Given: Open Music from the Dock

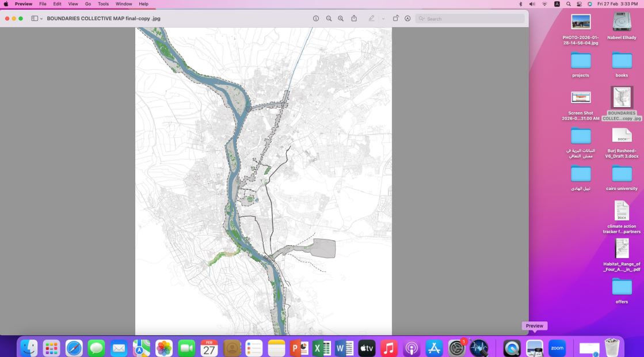Looking at the screenshot, I should click(x=389, y=348).
